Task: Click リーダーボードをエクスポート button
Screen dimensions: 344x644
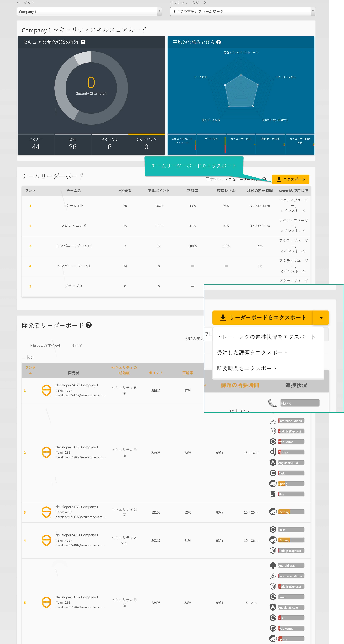Action: [263, 317]
